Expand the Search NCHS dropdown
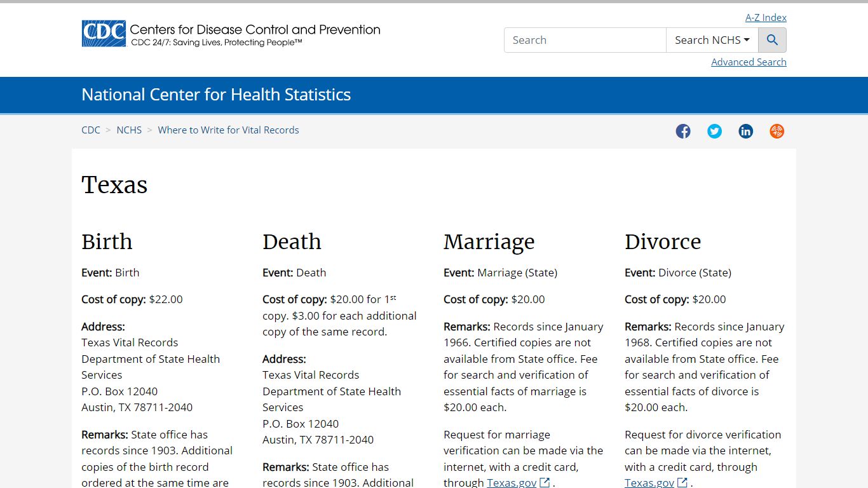Viewport: 868px width, 488px height. (x=712, y=40)
